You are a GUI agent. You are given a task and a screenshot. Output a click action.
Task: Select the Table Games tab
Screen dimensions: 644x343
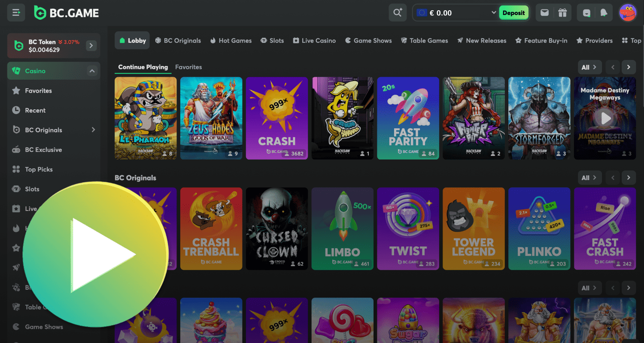pyautogui.click(x=424, y=40)
